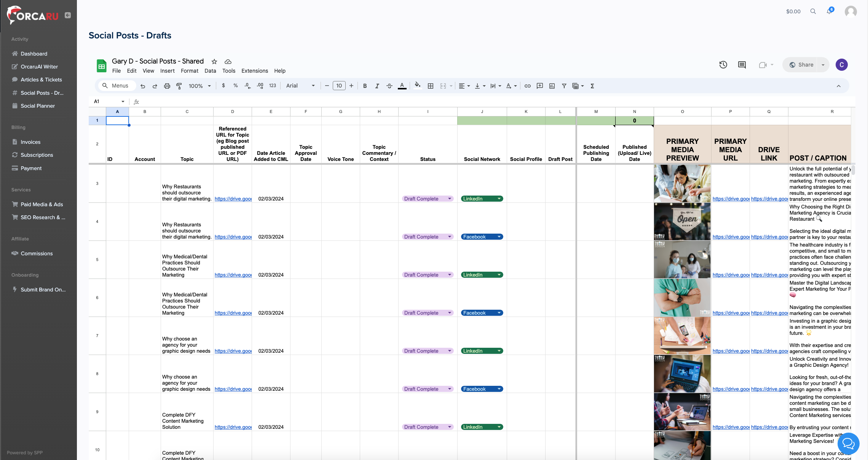Open the Format menu
This screenshot has height=460, width=868.
(189, 71)
